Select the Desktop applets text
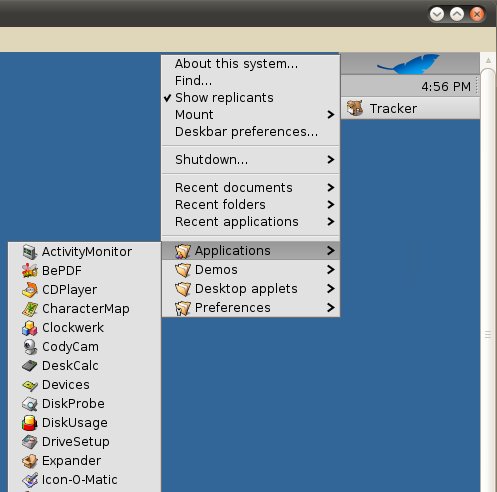This screenshot has height=492, width=497. click(x=246, y=289)
